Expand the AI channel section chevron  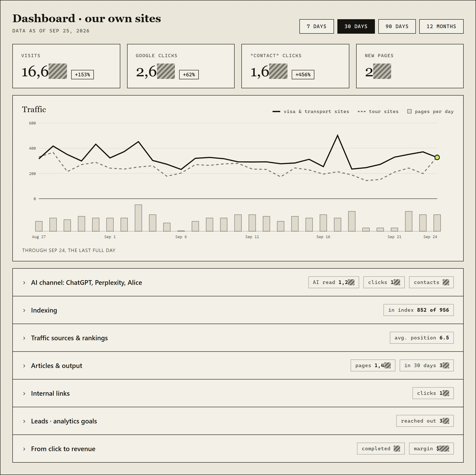[24, 282]
